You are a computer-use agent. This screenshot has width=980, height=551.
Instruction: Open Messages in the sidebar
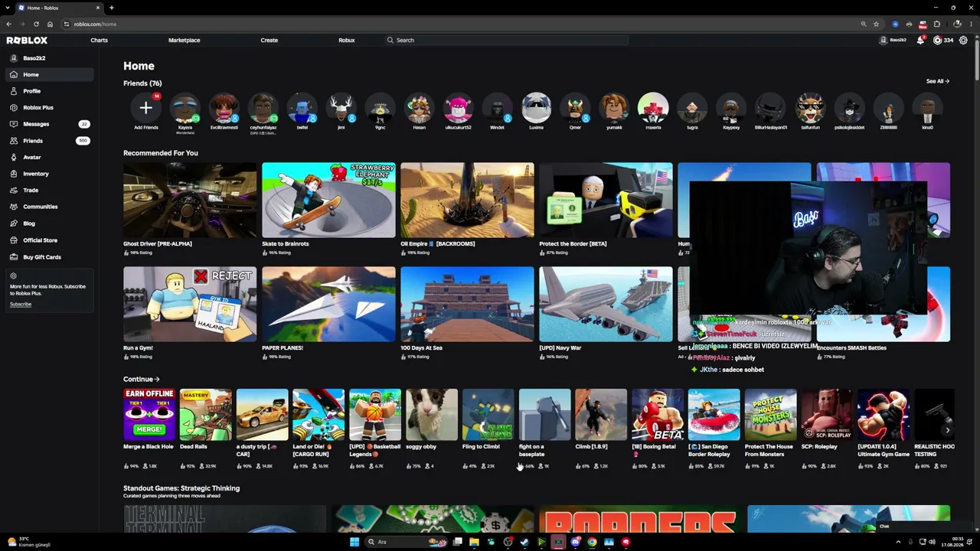coord(49,124)
